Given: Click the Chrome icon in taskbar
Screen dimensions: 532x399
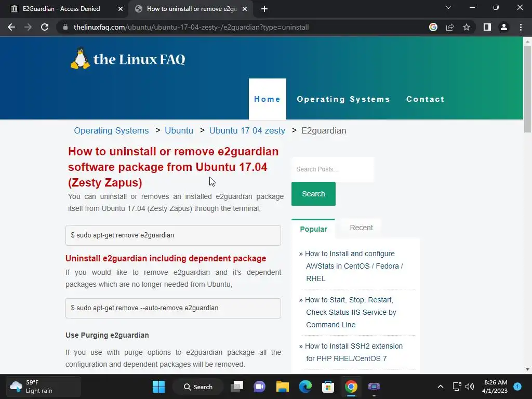Looking at the screenshot, I should 351,387.
